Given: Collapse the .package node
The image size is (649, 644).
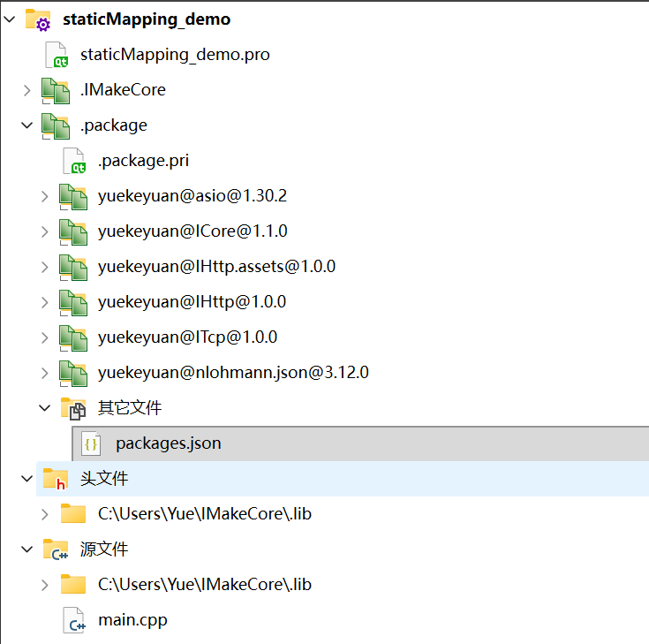Looking at the screenshot, I should click(26, 125).
